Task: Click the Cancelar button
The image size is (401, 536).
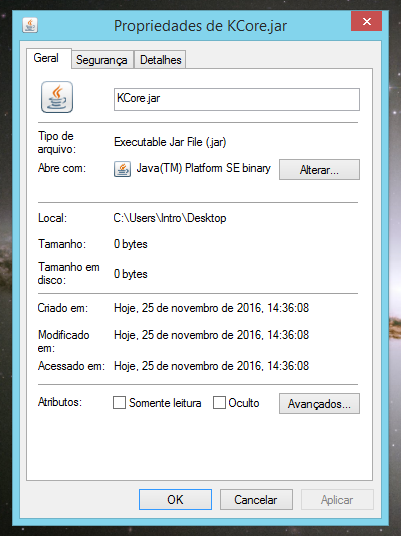Action: (256, 500)
